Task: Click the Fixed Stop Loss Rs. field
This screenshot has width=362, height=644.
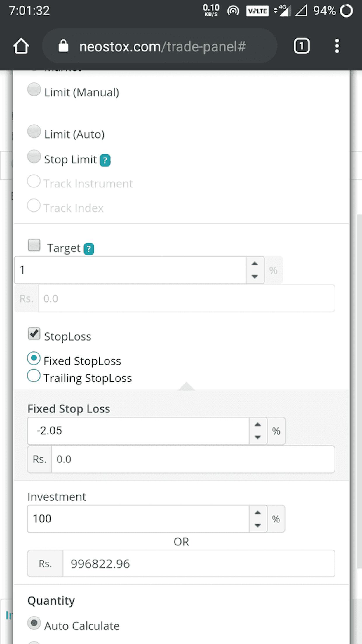Action: pos(193,459)
